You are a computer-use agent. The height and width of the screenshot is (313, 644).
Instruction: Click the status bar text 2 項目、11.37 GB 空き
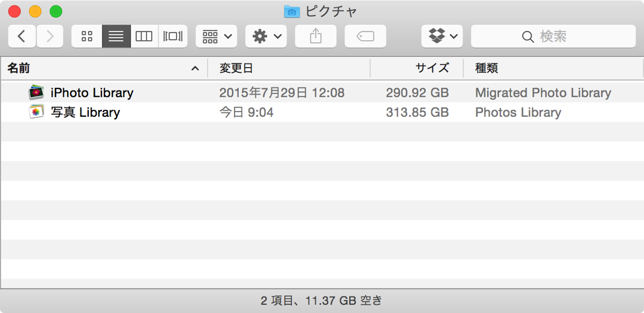pyautogui.click(x=321, y=301)
